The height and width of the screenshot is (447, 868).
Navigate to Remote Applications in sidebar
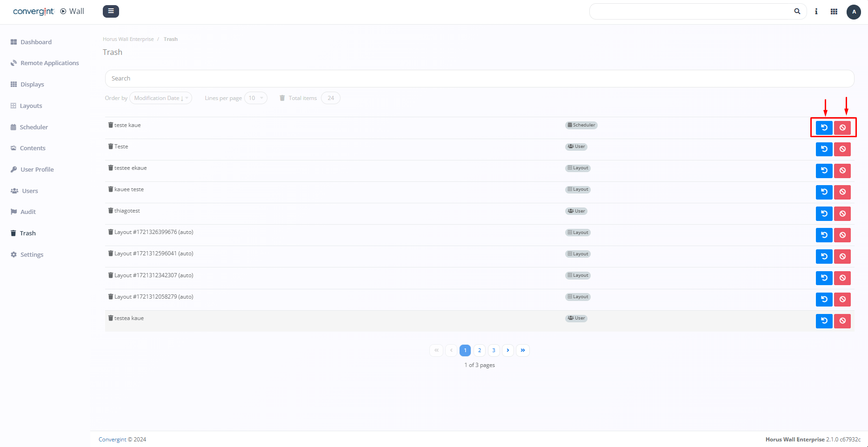tap(49, 63)
